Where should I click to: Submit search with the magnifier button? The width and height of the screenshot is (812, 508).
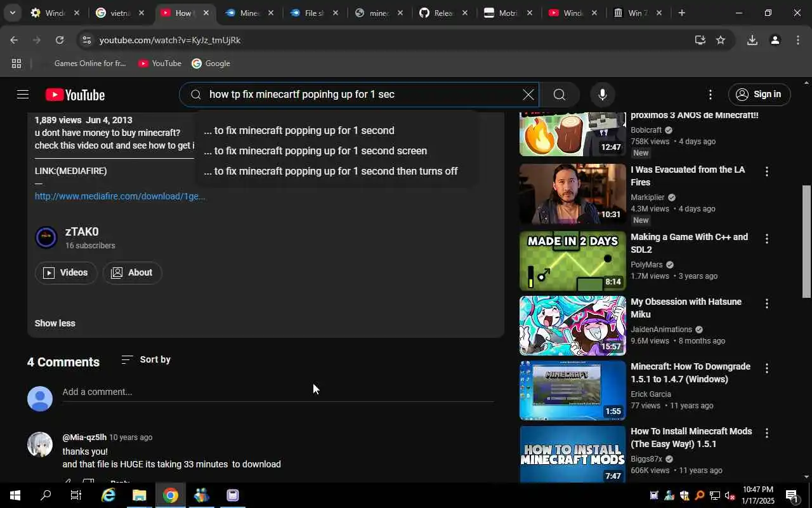tap(559, 95)
